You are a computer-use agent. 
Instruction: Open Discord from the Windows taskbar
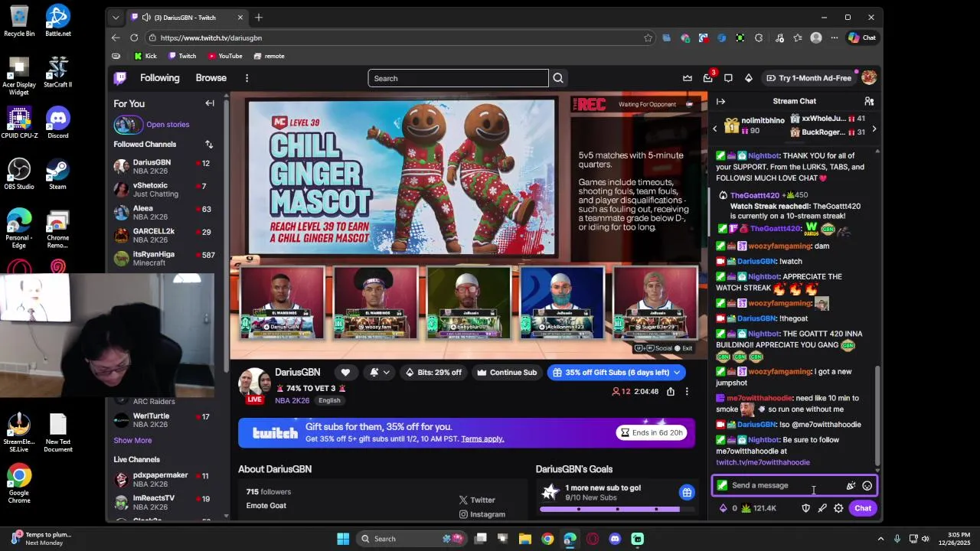pyautogui.click(x=615, y=539)
